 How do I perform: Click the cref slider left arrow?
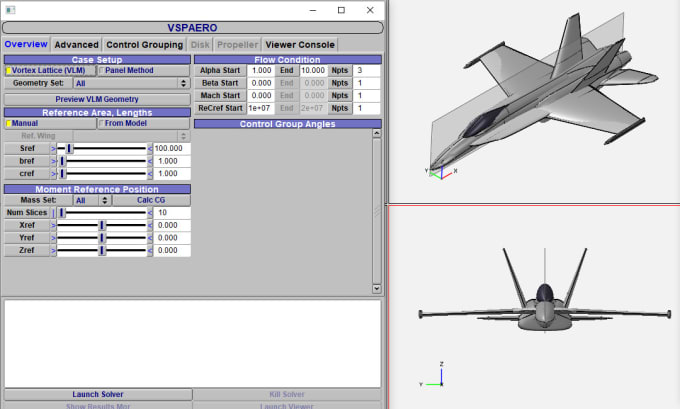pyautogui.click(x=53, y=173)
